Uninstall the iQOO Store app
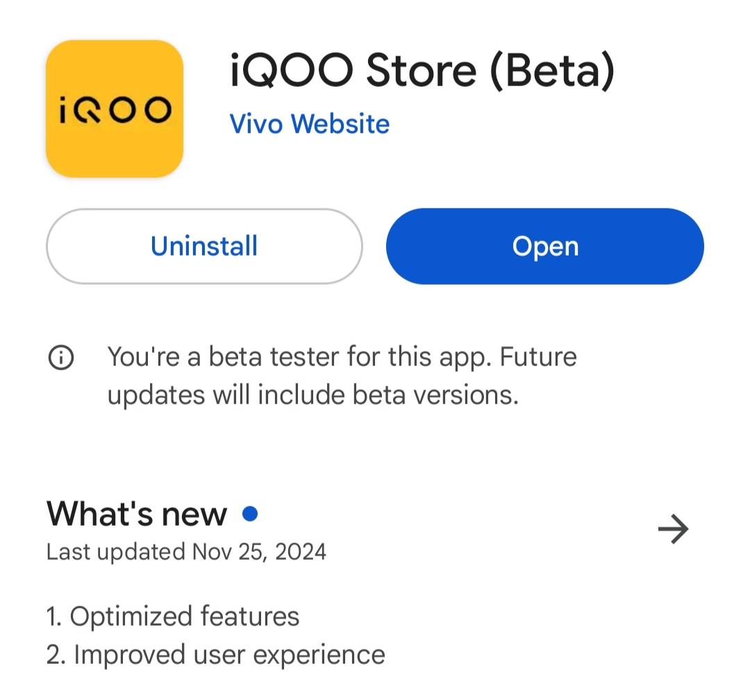The width and height of the screenshot is (750, 700). tap(204, 246)
